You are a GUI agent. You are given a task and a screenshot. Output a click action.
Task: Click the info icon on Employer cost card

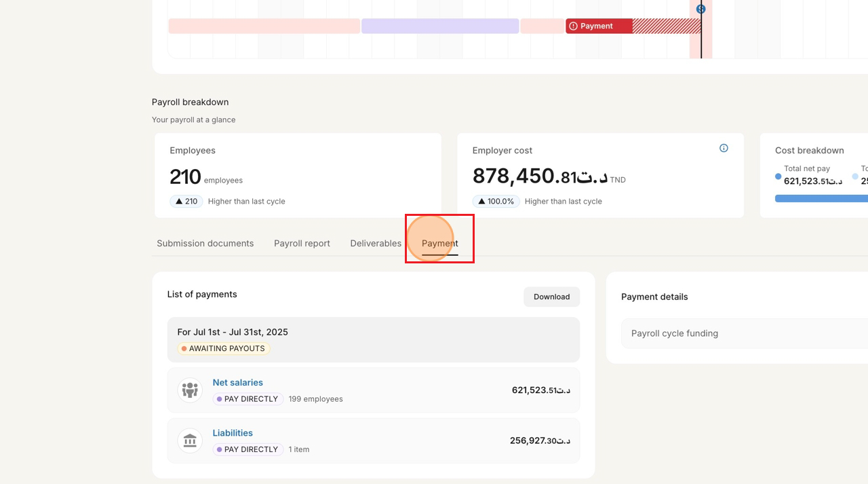724,148
